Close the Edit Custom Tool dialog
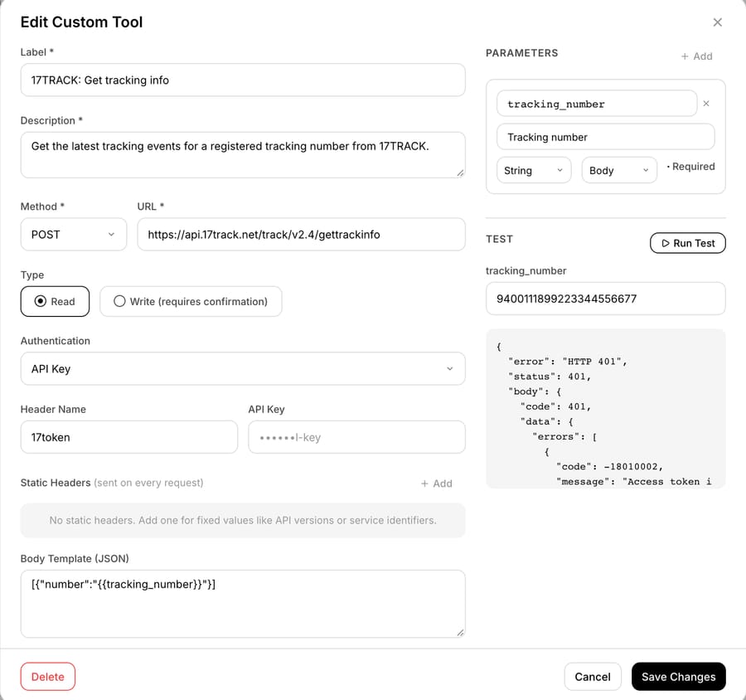The width and height of the screenshot is (746, 700). (717, 22)
